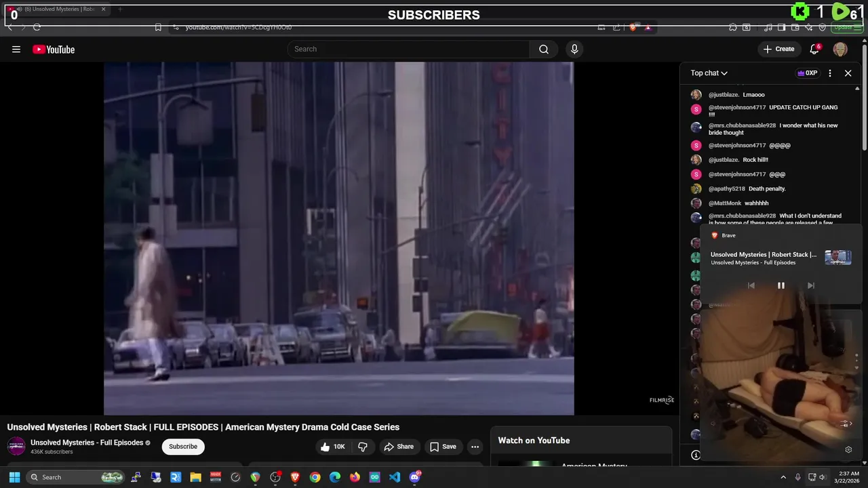Screen dimensions: 868x488
Task: Open the channel avatar beside the title
Action: (x=16, y=446)
